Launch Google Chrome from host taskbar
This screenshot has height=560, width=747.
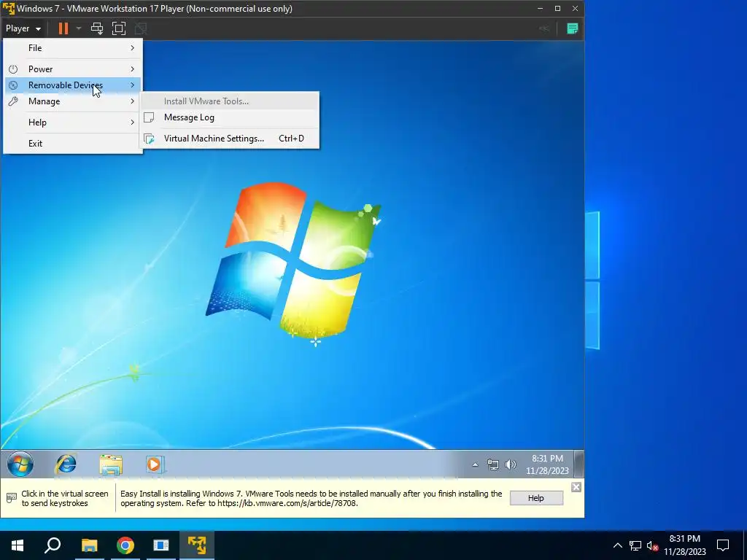coord(125,545)
